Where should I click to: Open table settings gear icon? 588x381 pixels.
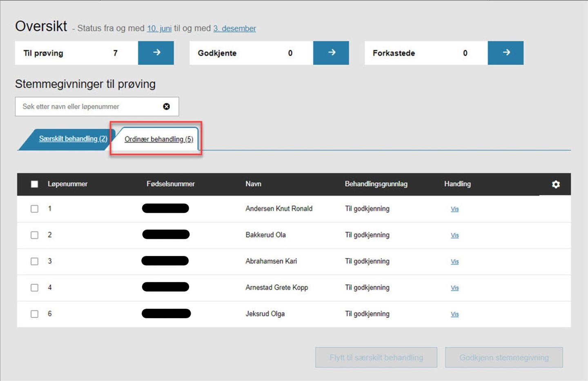tap(556, 184)
